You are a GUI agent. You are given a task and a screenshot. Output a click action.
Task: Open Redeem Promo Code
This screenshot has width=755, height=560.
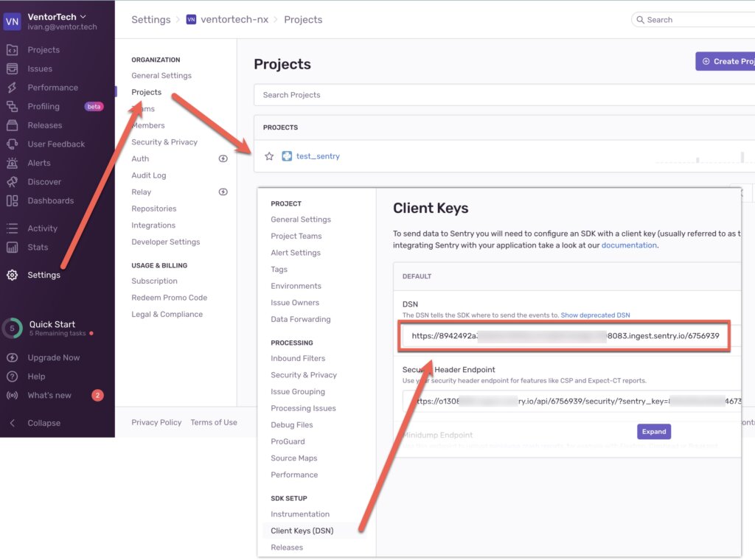click(169, 298)
